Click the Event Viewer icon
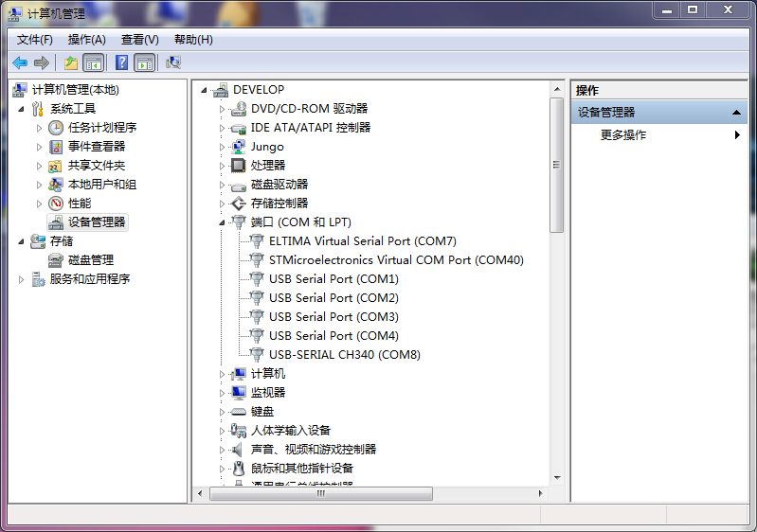 56,147
